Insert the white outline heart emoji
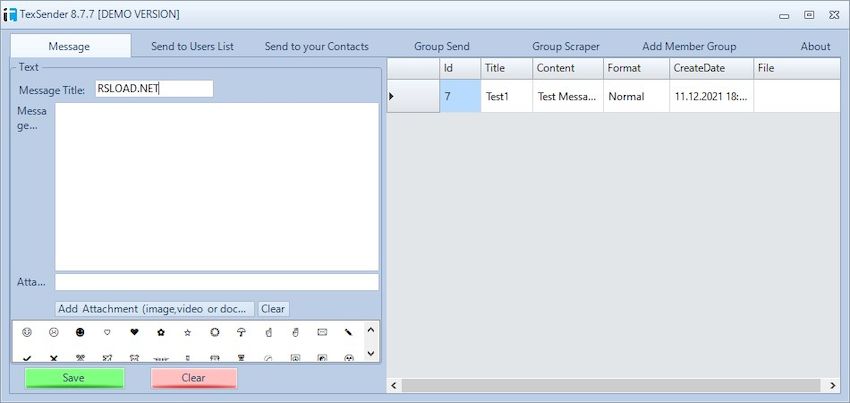 [107, 332]
